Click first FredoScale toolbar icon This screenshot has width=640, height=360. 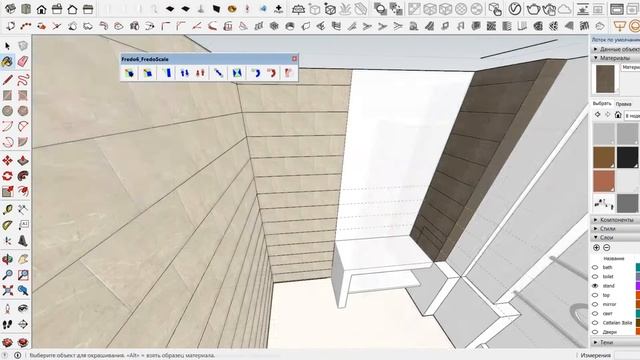pos(130,73)
